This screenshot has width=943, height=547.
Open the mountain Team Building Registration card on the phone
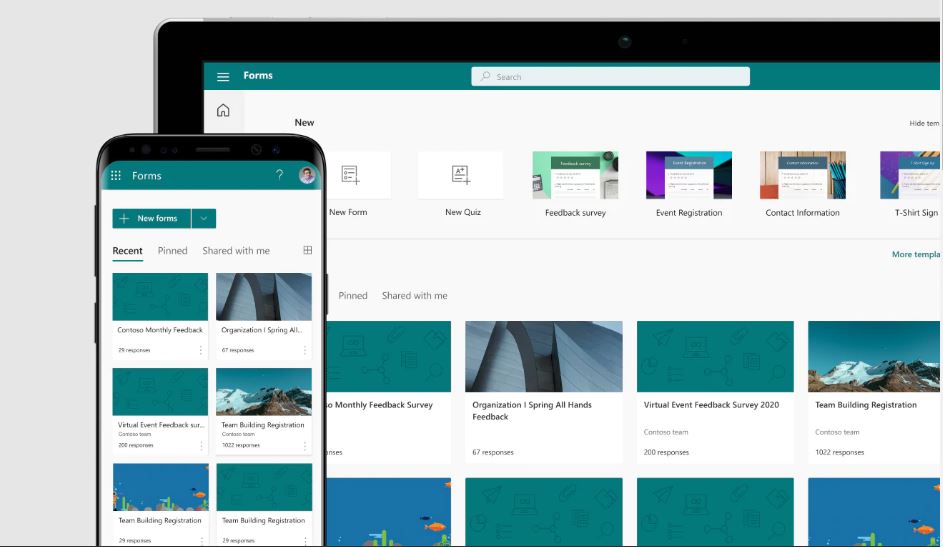pyautogui.click(x=263, y=411)
